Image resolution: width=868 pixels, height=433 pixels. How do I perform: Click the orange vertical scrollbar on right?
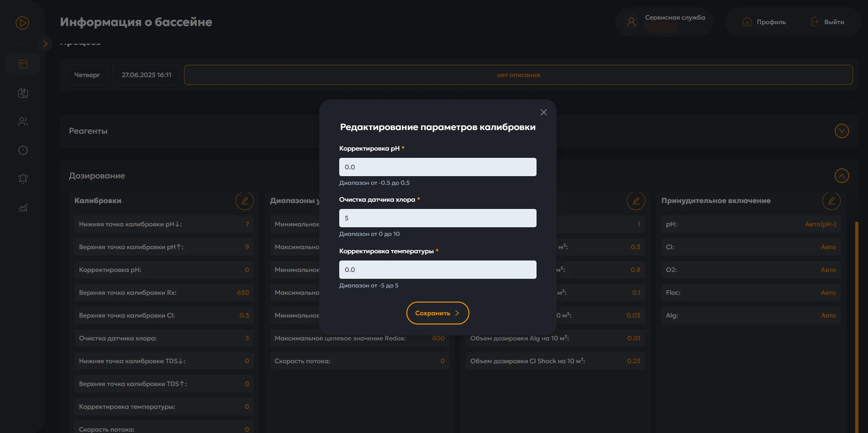pos(857,319)
